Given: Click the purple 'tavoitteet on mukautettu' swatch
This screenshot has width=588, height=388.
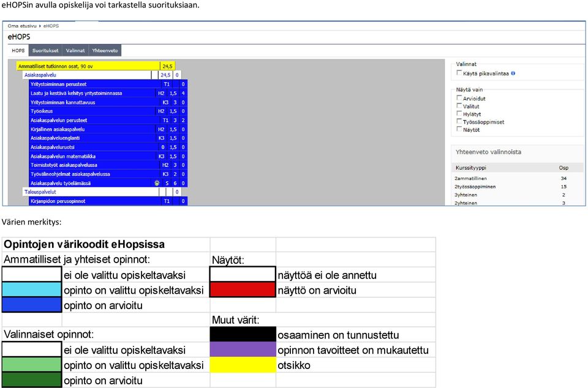Looking at the screenshot, I should 243,349.
